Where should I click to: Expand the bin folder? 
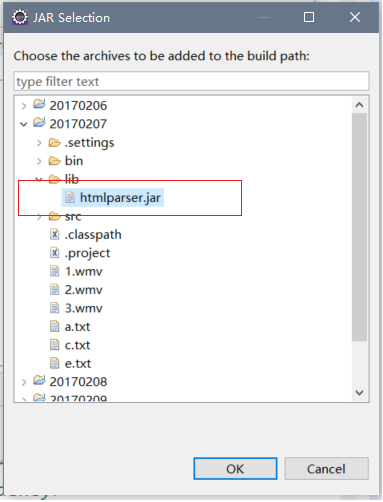pos(39,161)
